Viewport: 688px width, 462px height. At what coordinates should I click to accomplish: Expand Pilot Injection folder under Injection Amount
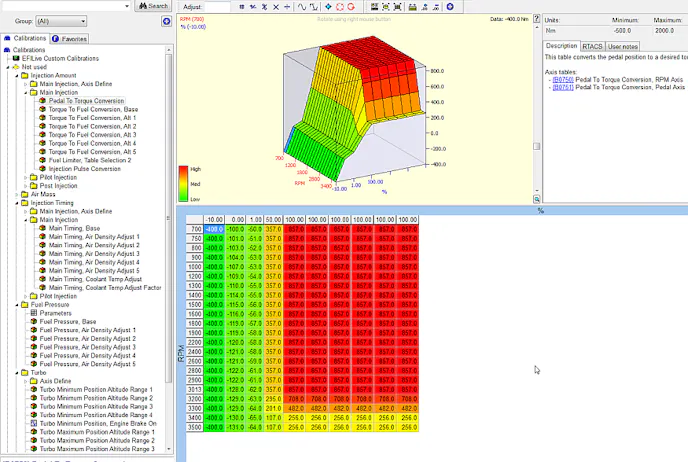click(x=26, y=177)
